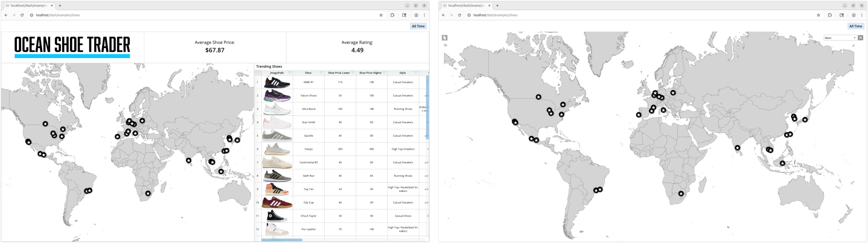Screen dimensions: 868x243
Task: Click the Top Ten name cell
Action: tap(309, 189)
